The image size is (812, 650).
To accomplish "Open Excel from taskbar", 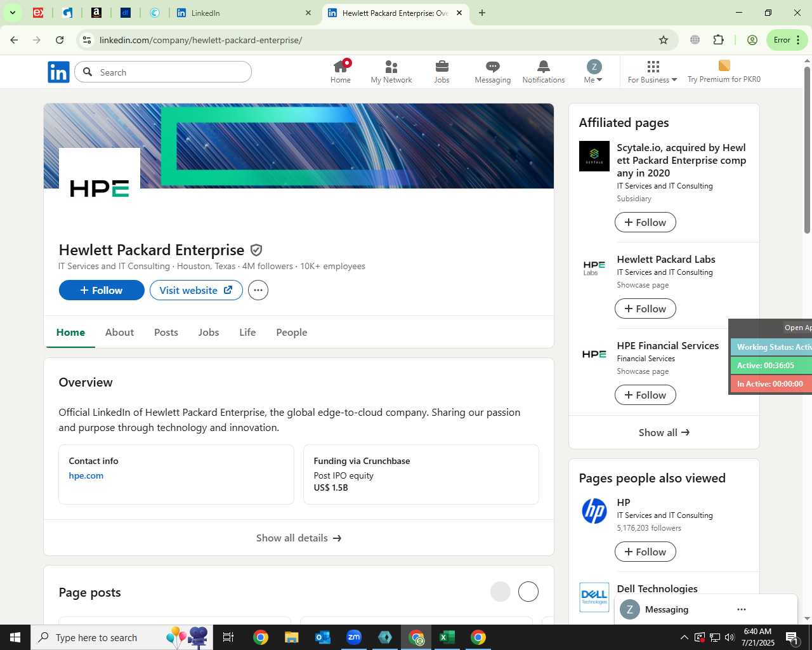I will [447, 637].
